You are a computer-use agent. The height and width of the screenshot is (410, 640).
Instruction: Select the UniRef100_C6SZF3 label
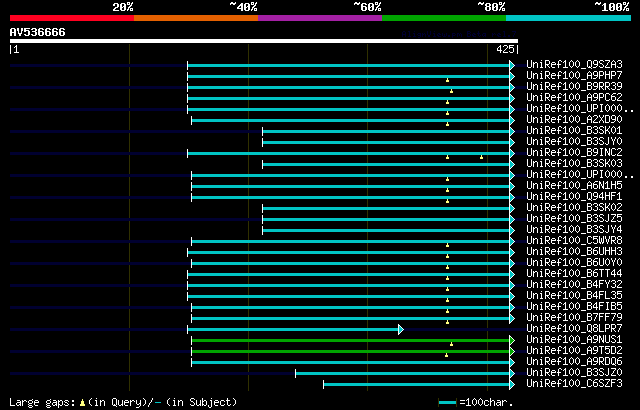[574, 384]
